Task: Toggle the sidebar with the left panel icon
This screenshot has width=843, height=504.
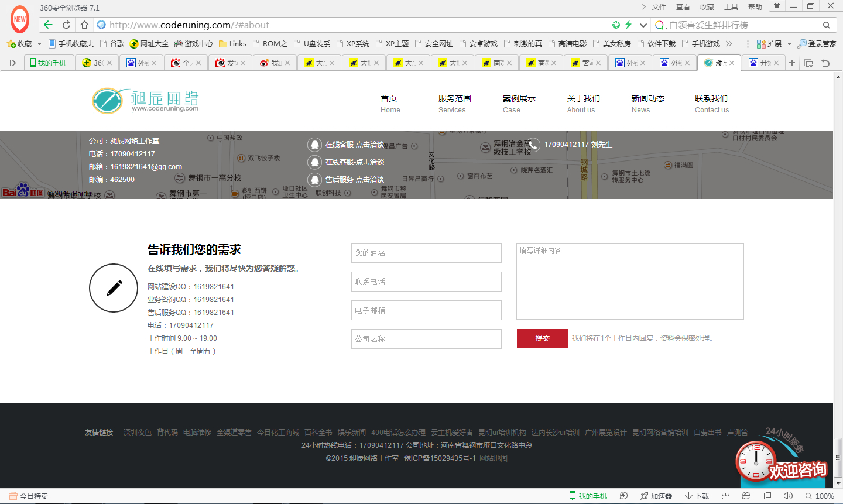Action: point(12,63)
